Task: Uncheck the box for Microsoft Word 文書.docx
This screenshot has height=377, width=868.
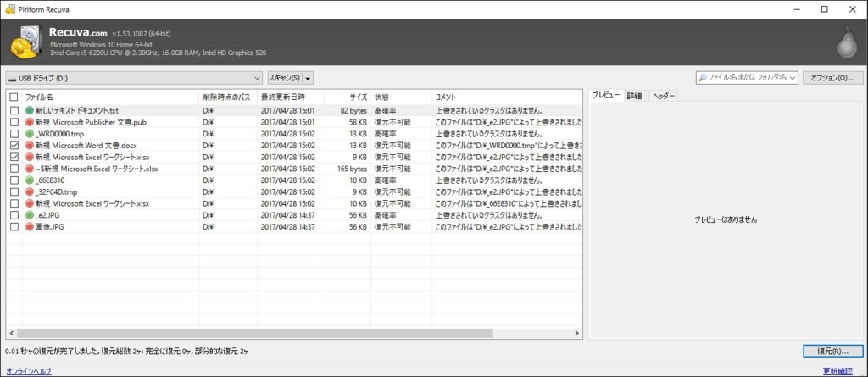Action: (x=14, y=146)
